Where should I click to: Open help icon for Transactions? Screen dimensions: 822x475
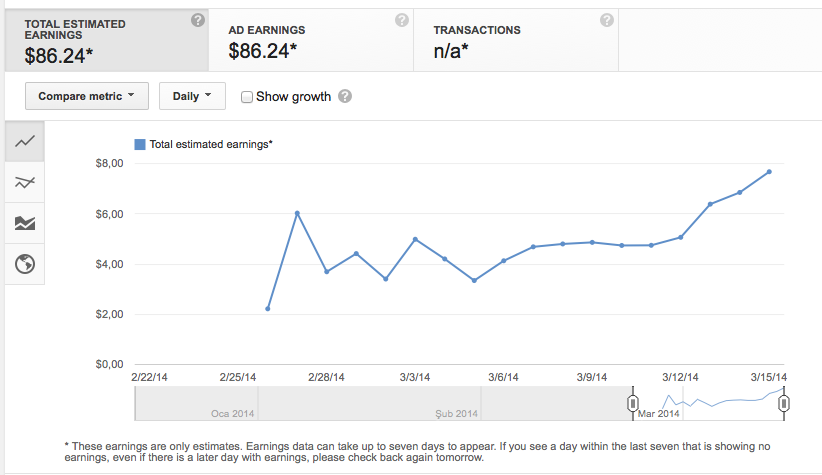point(607,20)
